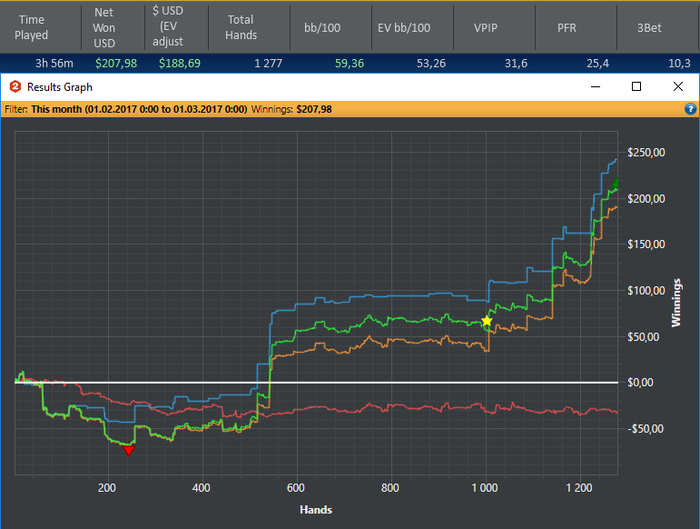Select the 53,26 EV bb/100 value
The height and width of the screenshot is (529, 700).
point(431,63)
